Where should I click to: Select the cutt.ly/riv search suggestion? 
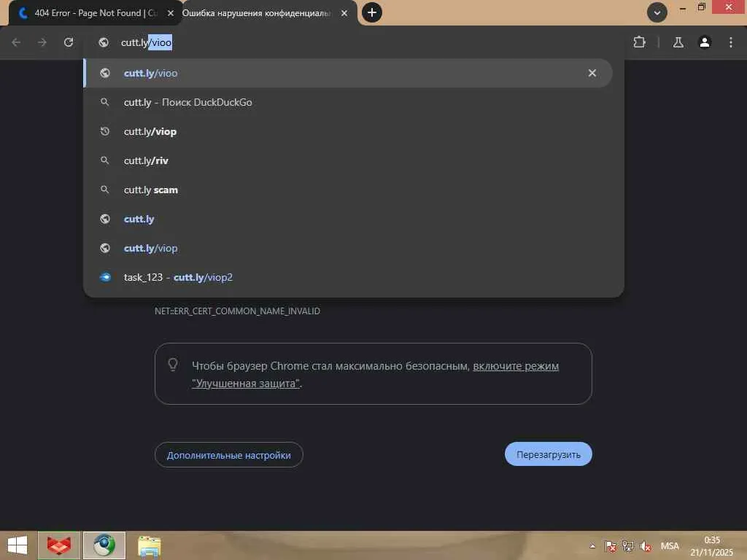tap(348, 160)
